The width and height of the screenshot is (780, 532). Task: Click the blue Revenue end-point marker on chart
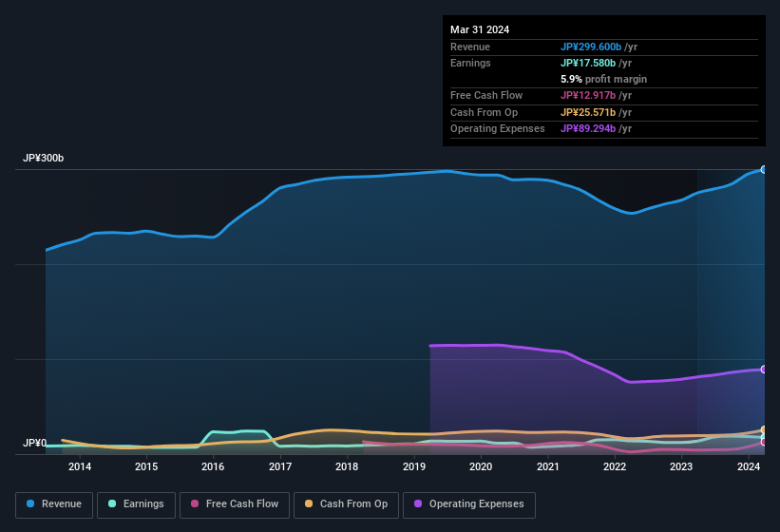point(763,170)
